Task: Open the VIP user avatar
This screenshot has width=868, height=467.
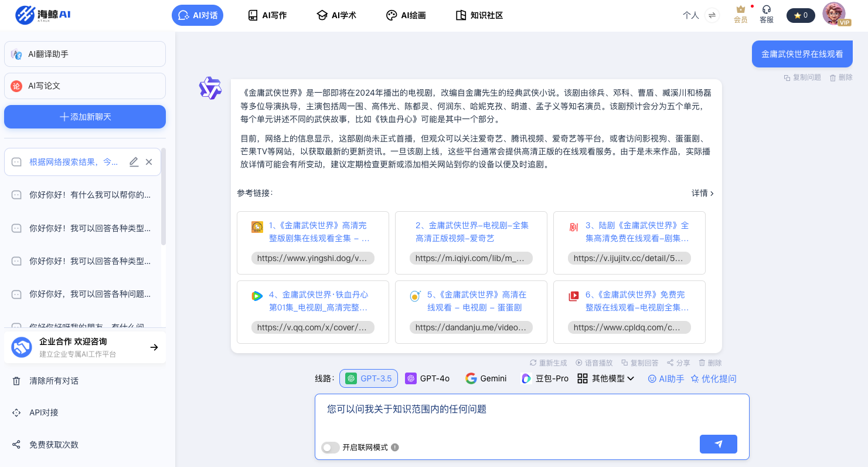Action: click(x=835, y=14)
